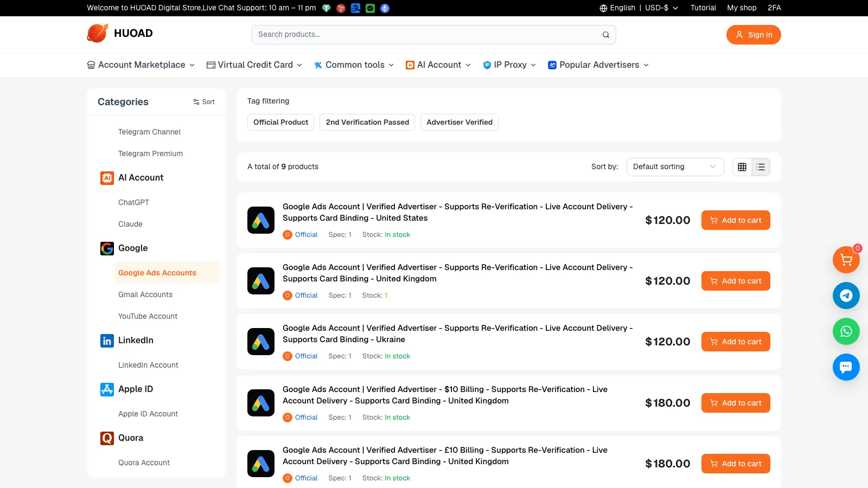Toggle the Official Product tag filter
This screenshot has height=488, width=868.
coord(280,123)
